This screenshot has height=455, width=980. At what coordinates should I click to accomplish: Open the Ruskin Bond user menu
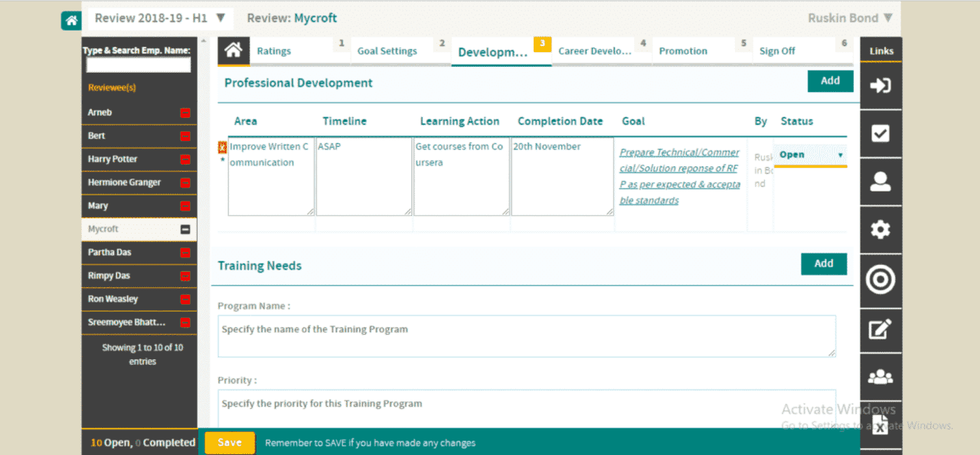coord(850,18)
